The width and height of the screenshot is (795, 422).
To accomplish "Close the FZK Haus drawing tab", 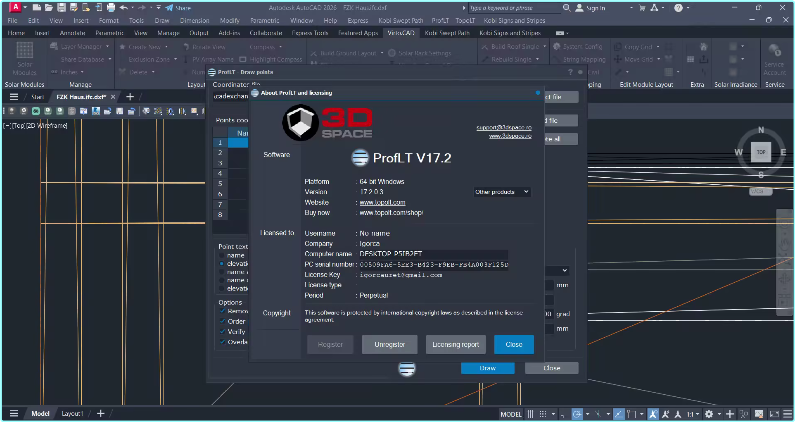I will click(x=113, y=97).
